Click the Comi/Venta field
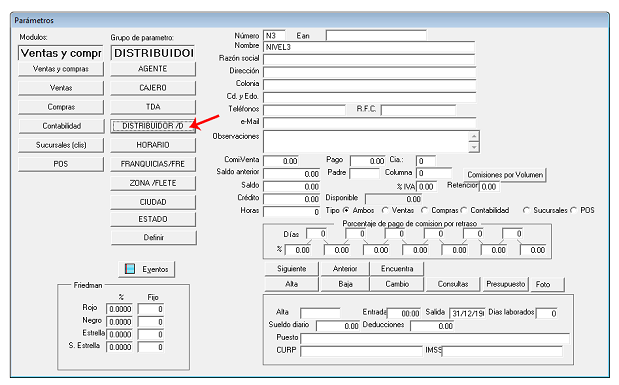The width and height of the screenshot is (619, 385). coord(281,161)
